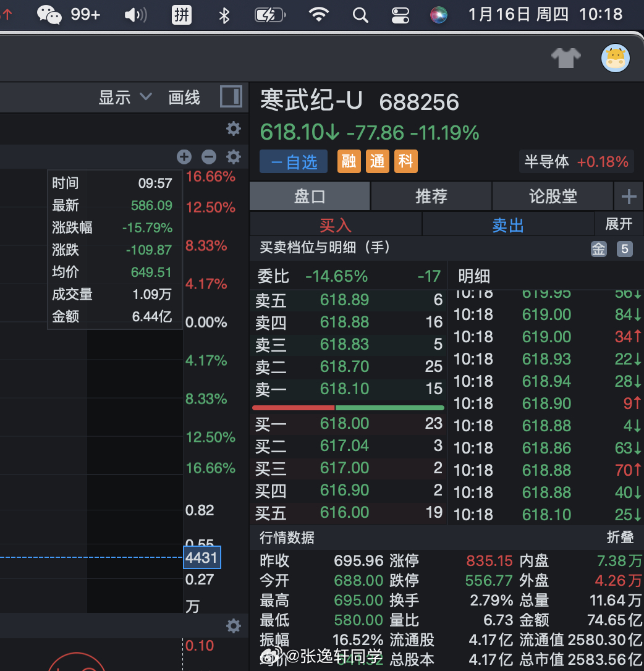Open the volume control in menu bar
Screen dimensions: 644x671
coord(135,15)
